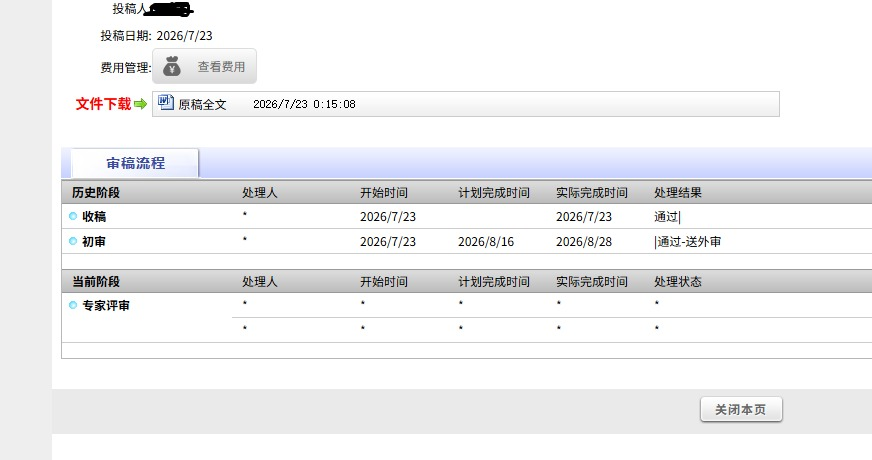This screenshot has height=460, width=872.
Task: Click the Word document icon beside 原稿全文
Action: [166, 103]
